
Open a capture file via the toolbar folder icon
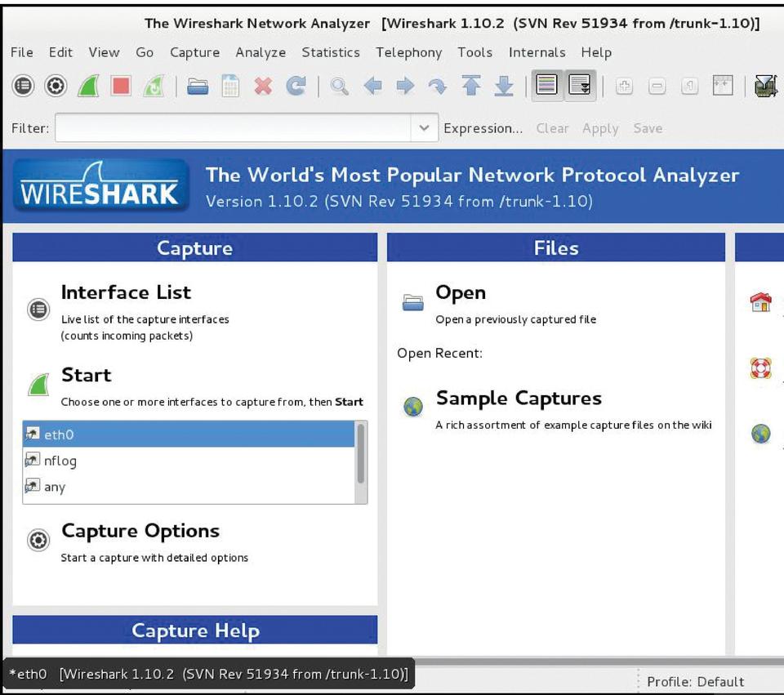point(198,86)
